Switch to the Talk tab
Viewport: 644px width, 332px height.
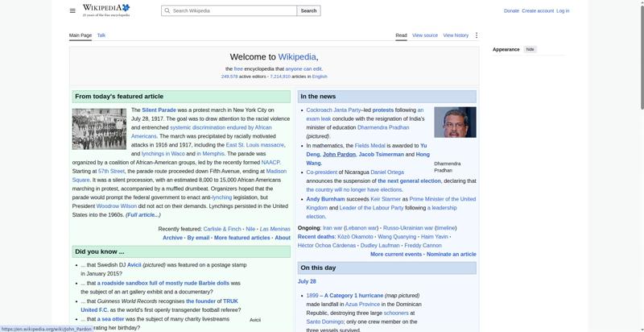101,35
